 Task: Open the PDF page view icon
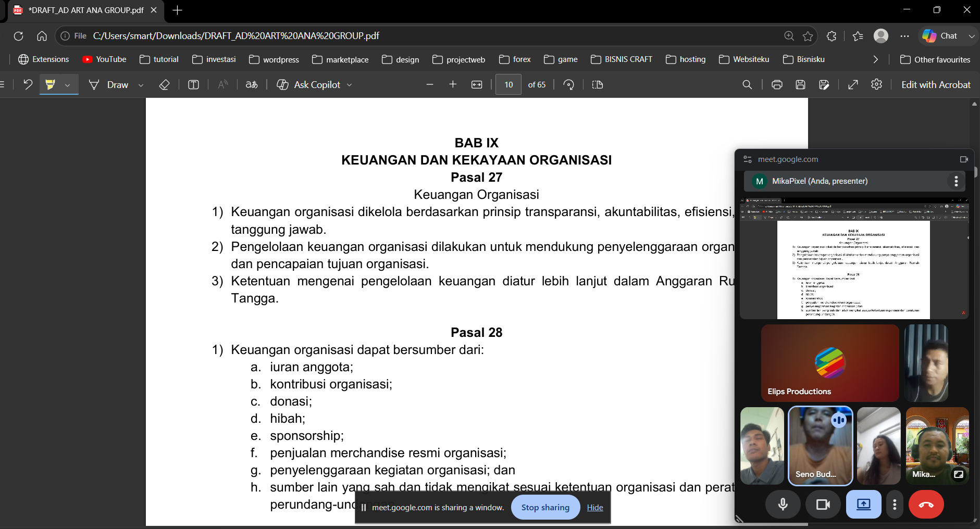pyautogui.click(x=598, y=84)
